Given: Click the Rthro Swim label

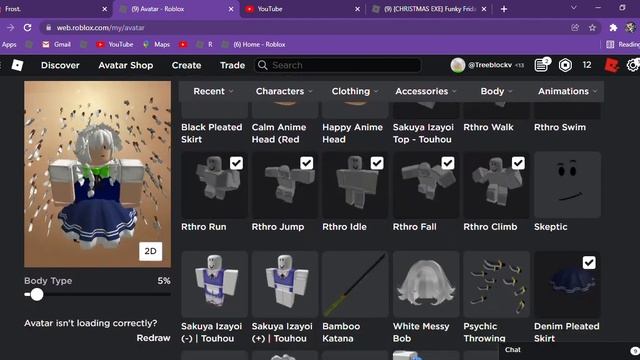Looking at the screenshot, I should click(560, 127).
